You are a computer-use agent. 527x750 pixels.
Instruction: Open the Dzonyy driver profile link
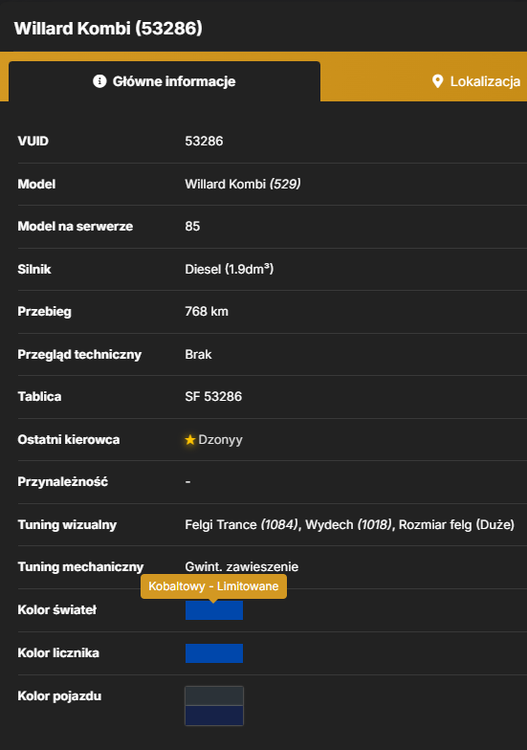[x=220, y=440]
